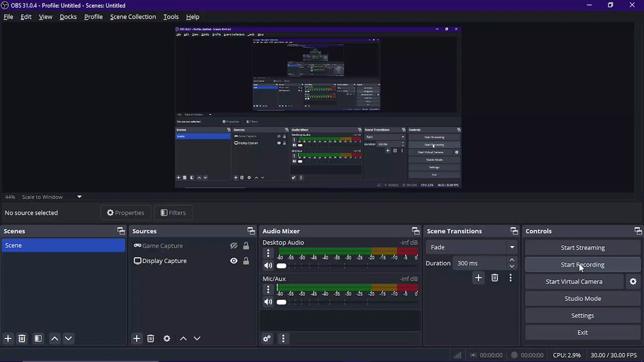Move the scene up with the arrow icon

54,338
